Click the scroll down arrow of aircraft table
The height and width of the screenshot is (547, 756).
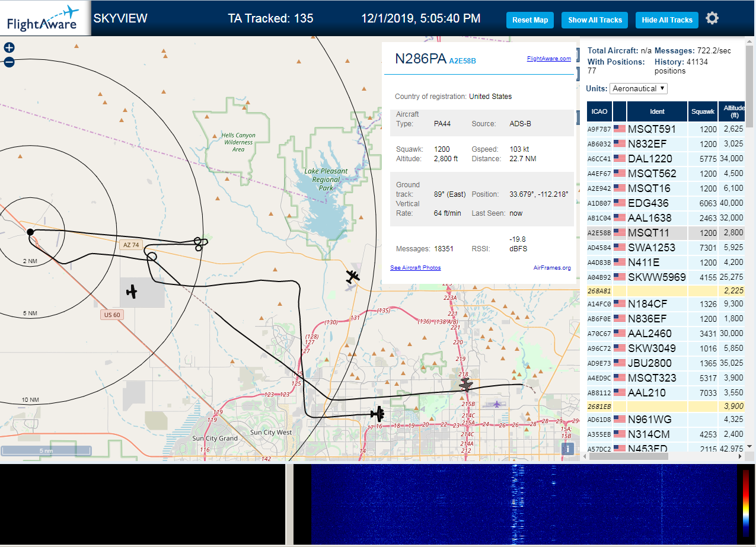coord(749,446)
